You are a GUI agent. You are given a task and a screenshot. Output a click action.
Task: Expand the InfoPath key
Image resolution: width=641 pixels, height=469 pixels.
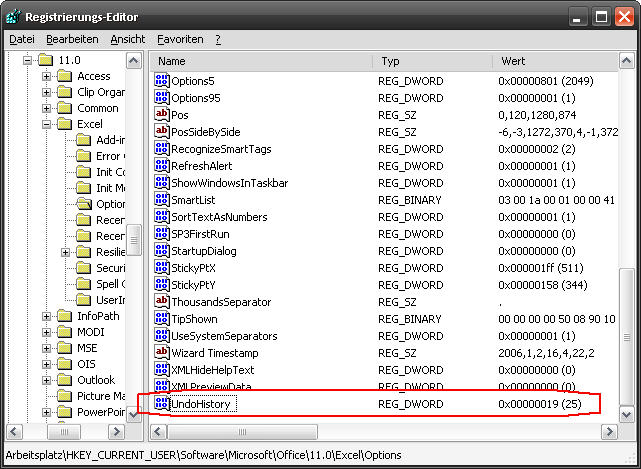click(x=46, y=316)
